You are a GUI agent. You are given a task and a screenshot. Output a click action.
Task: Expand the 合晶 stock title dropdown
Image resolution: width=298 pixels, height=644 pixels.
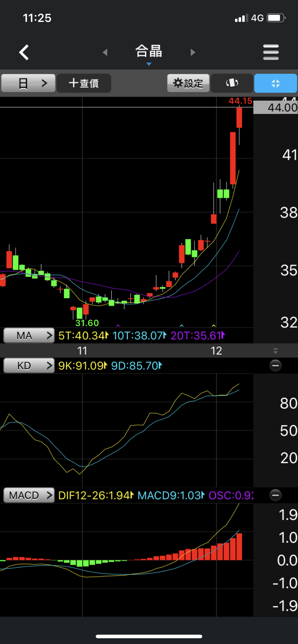coord(149,52)
